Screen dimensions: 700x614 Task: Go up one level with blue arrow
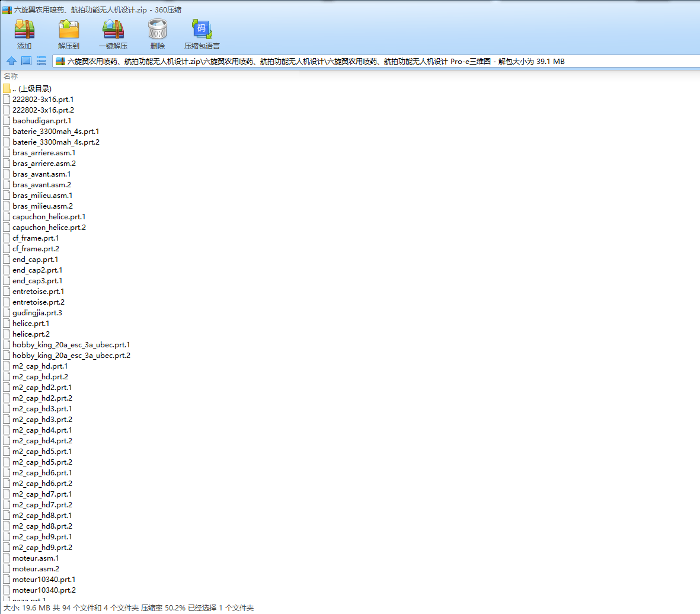pos(12,61)
